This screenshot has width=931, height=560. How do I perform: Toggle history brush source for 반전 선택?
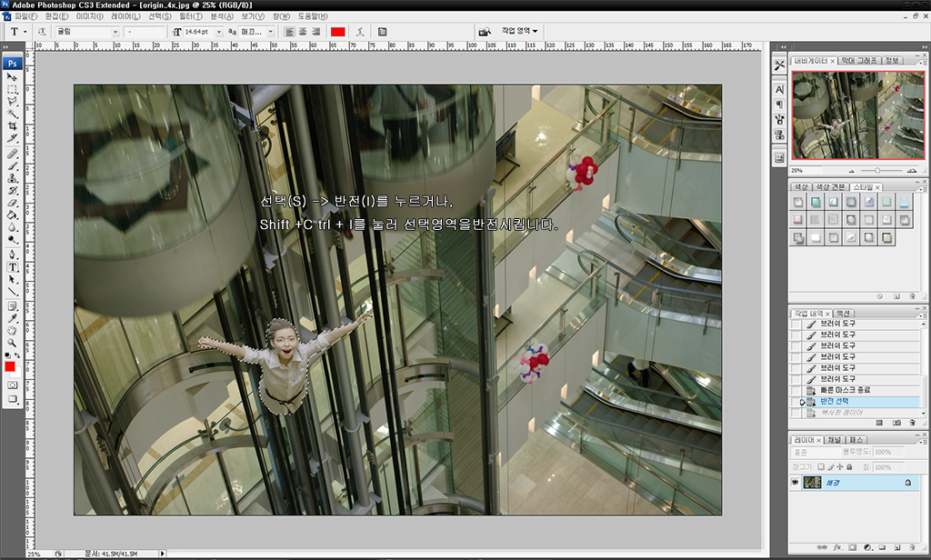[796, 402]
